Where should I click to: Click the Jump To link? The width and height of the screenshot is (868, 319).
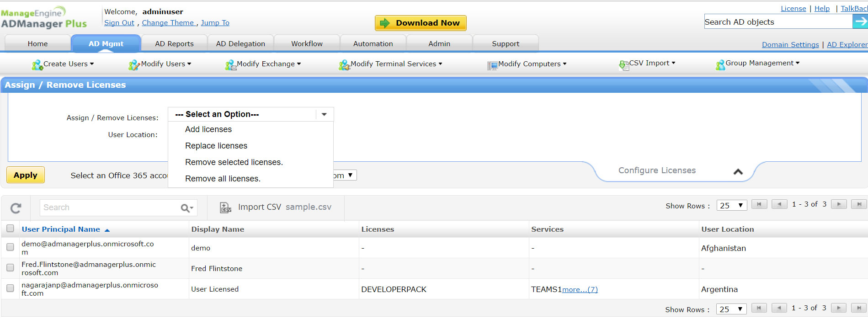point(215,23)
